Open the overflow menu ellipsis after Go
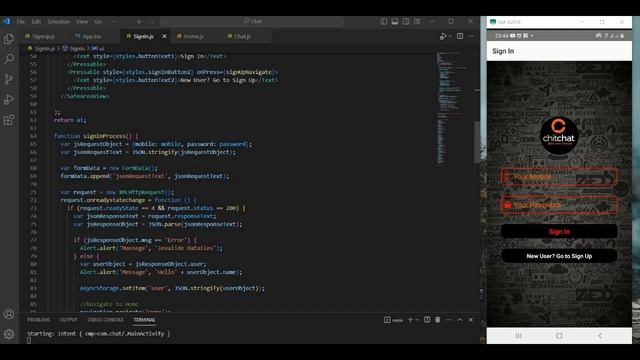The width and height of the screenshot is (640, 360). coord(113,21)
